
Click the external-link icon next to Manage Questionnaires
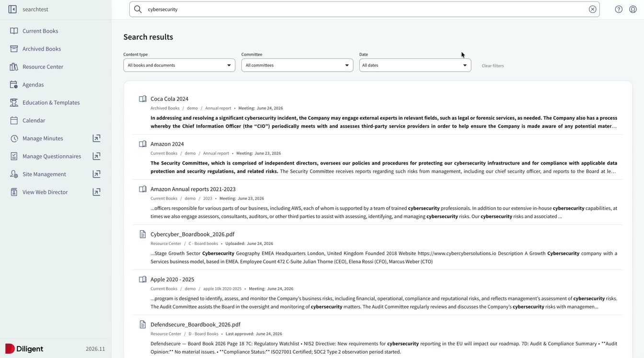tap(96, 156)
